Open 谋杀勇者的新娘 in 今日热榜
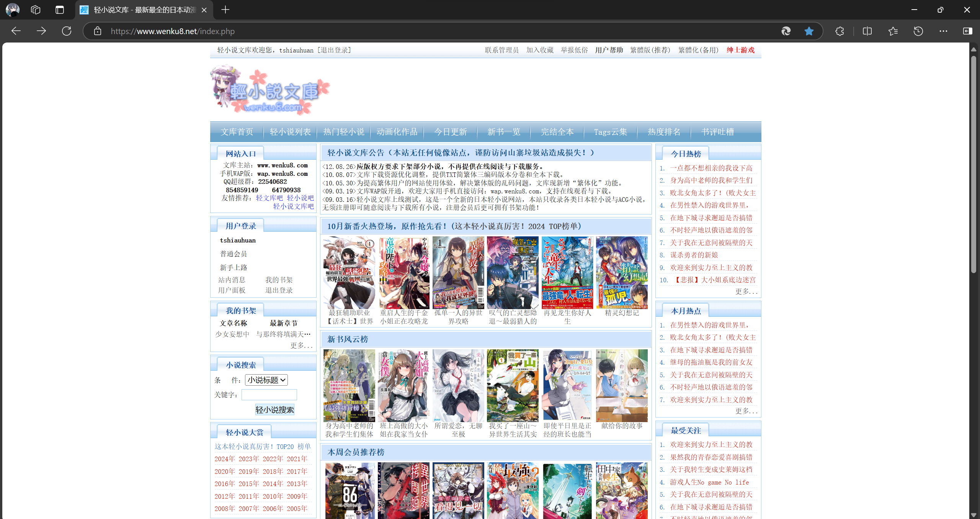Screen dimensions: 980x519 point(694,255)
